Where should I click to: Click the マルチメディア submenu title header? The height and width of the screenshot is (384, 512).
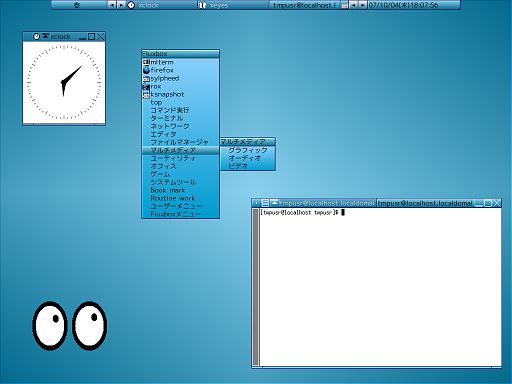point(248,142)
